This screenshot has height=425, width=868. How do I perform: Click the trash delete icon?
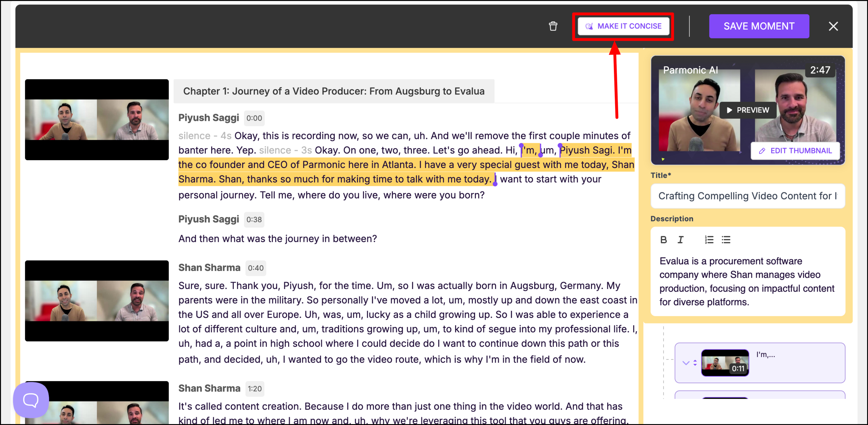[x=553, y=26]
